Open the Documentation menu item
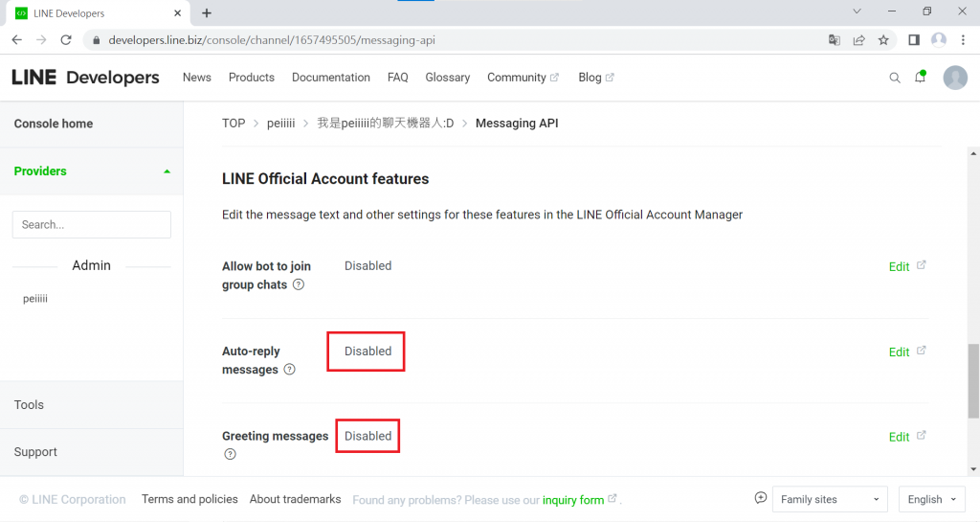 click(330, 78)
